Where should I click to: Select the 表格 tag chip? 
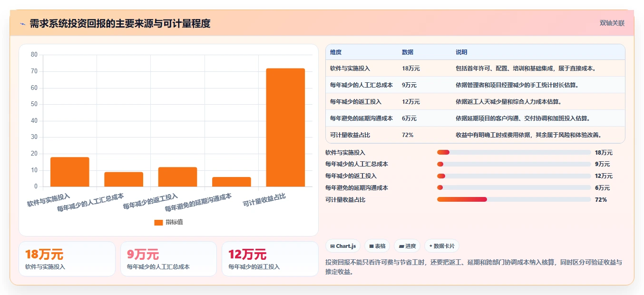point(377,246)
